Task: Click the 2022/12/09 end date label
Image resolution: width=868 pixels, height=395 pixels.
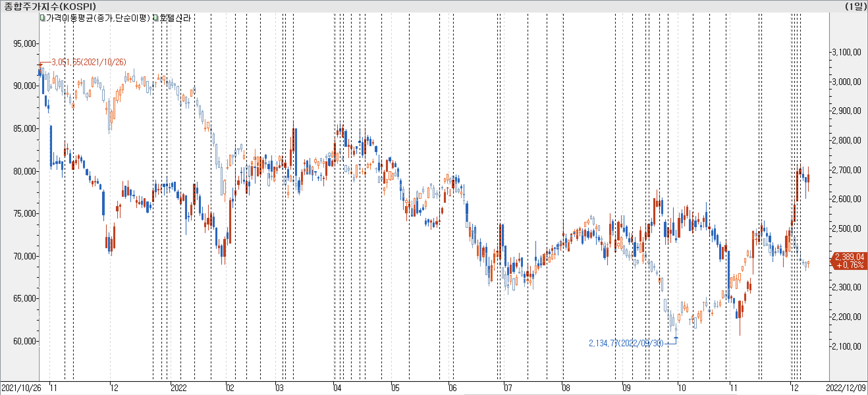Action: click(846, 388)
